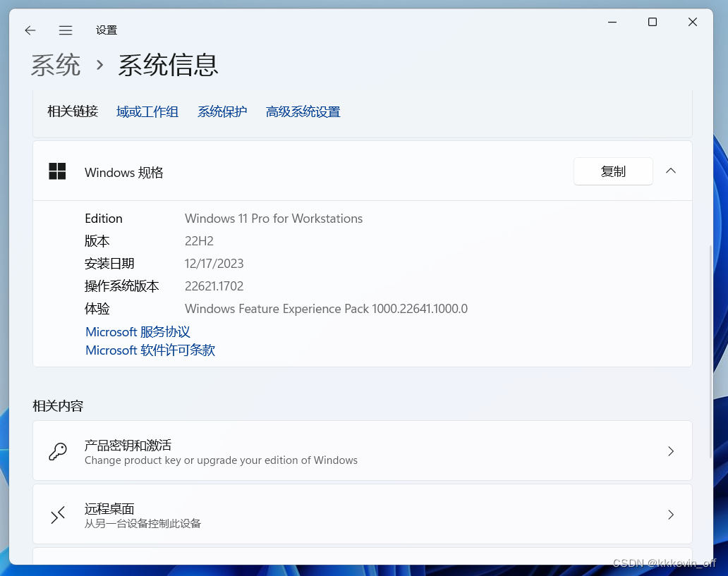Click the key icon for 产品密钥和激活
Screen dimensions: 728x576
[x=58, y=451]
